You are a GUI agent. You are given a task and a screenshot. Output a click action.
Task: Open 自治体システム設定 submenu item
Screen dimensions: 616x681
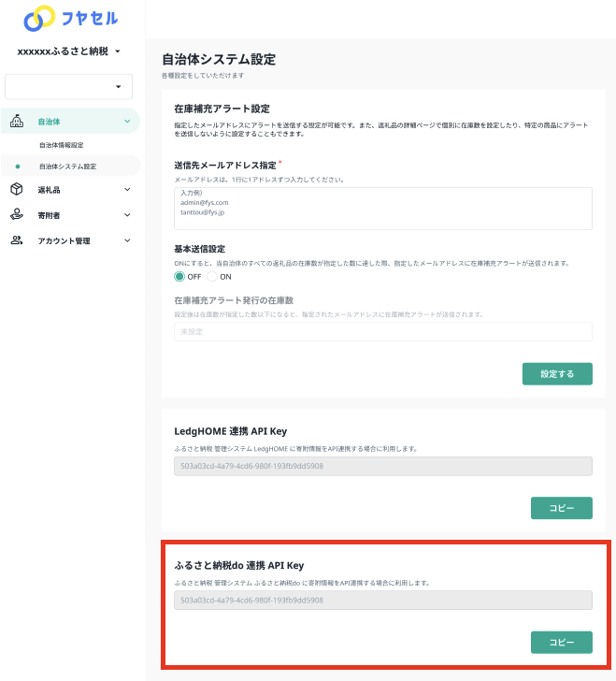point(67,167)
